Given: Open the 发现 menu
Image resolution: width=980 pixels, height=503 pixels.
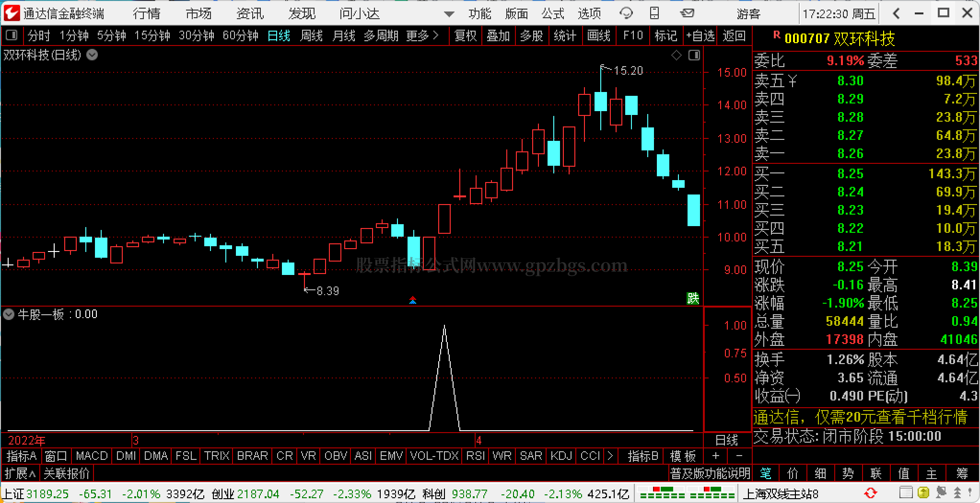Looking at the screenshot, I should click(302, 13).
